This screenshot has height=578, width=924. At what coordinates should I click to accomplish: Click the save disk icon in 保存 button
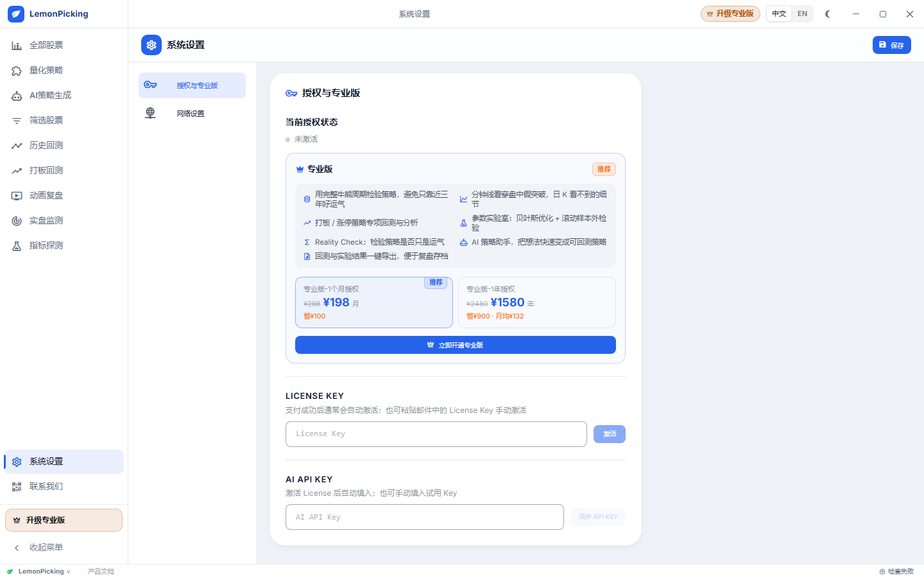click(883, 45)
